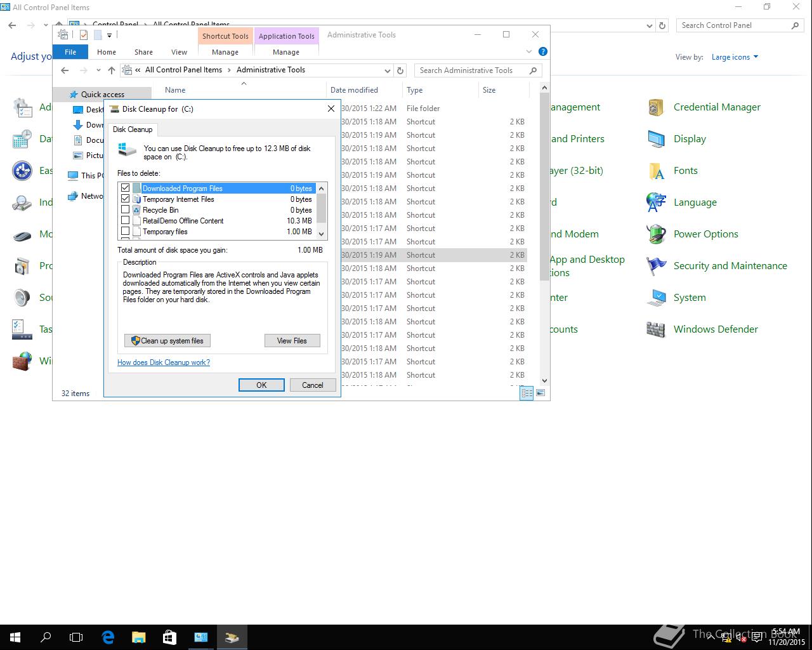Select the Disk Cleanup tab
Viewport: 812px width, 650px height.
coord(133,129)
